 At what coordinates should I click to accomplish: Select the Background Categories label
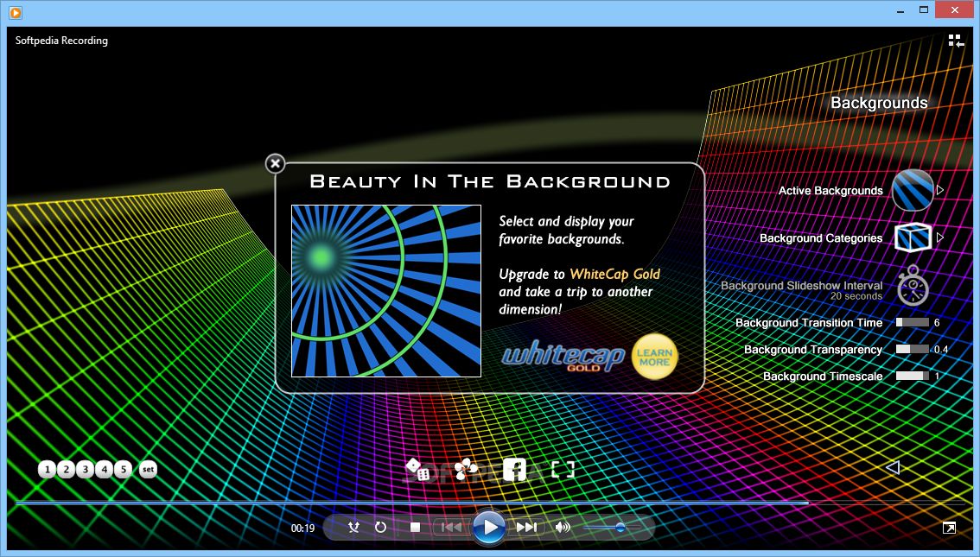821,237
